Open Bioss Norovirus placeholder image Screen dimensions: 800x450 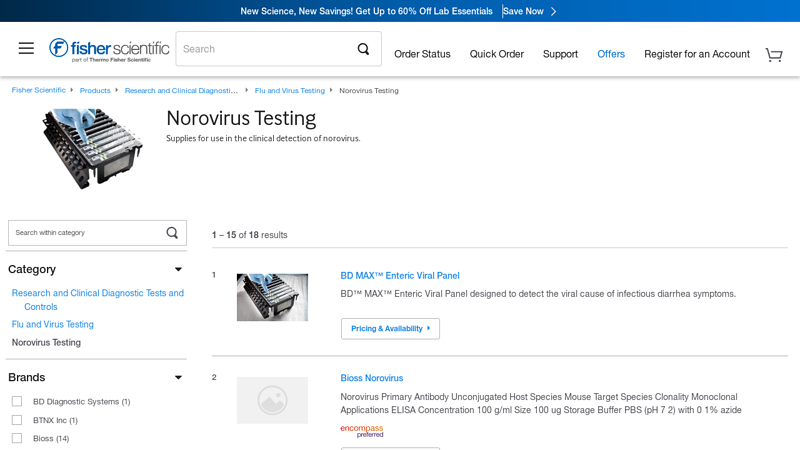[272, 400]
